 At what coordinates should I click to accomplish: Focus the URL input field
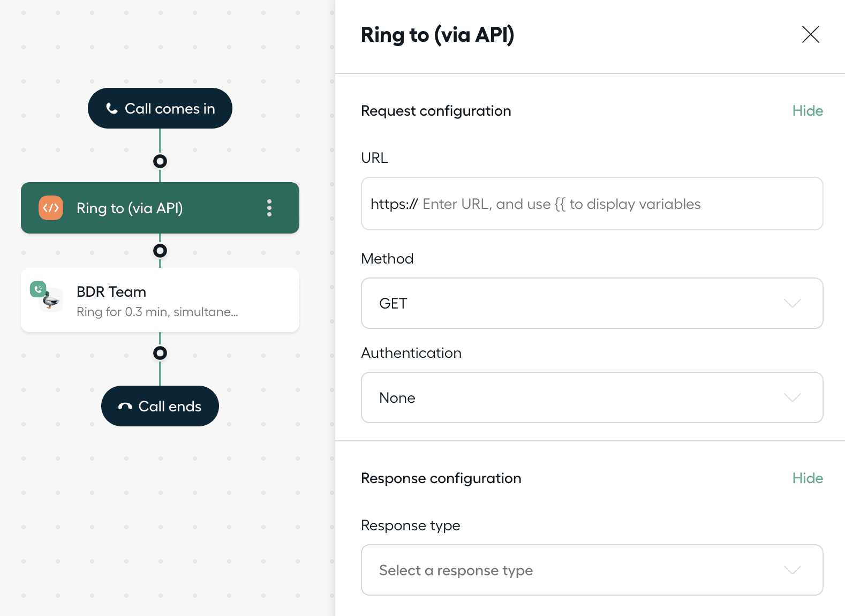pos(592,204)
